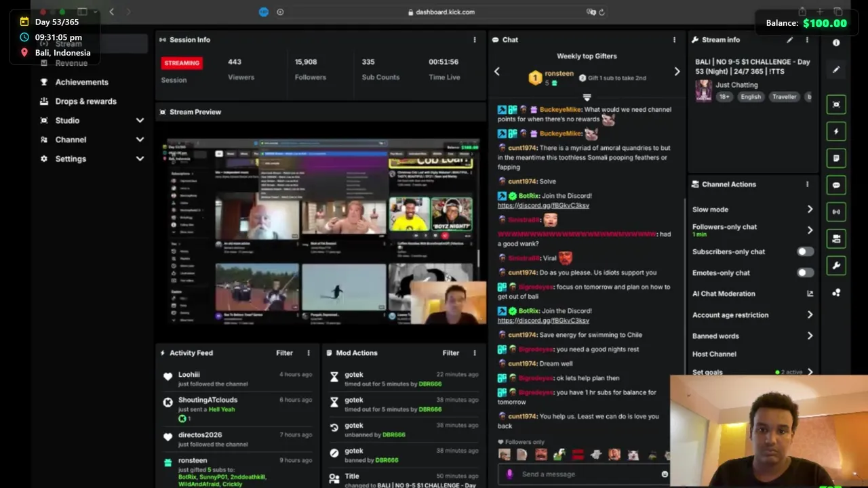
Task: Open the Activity Feed three-dot menu
Action: [309, 353]
